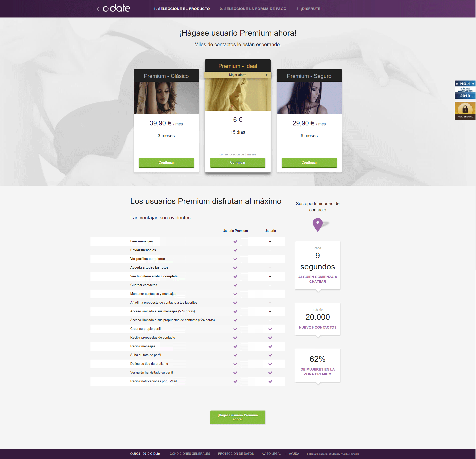Continue with Premium - Clásico plan

tap(166, 162)
